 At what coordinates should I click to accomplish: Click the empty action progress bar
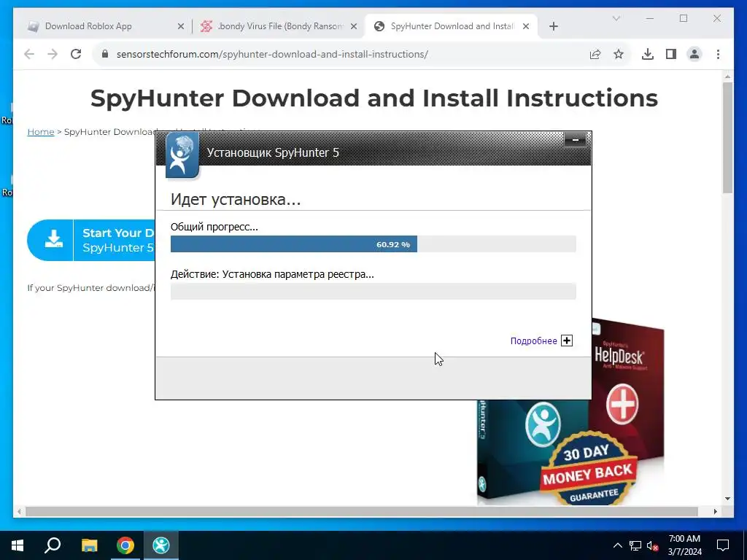click(x=373, y=291)
